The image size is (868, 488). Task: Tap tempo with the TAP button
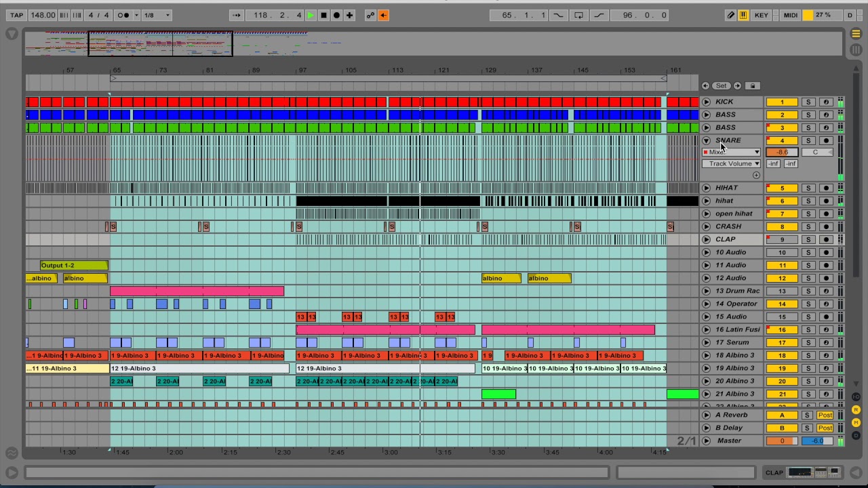click(x=17, y=15)
